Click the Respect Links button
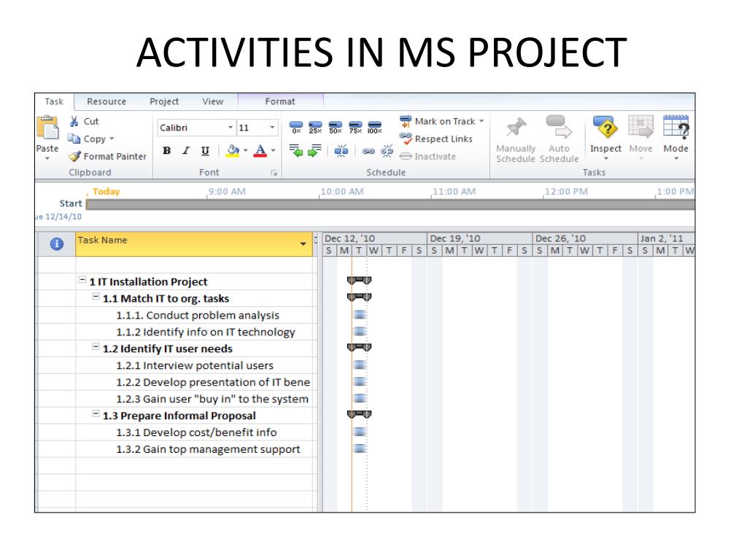The height and width of the screenshot is (560, 747). pos(436,139)
